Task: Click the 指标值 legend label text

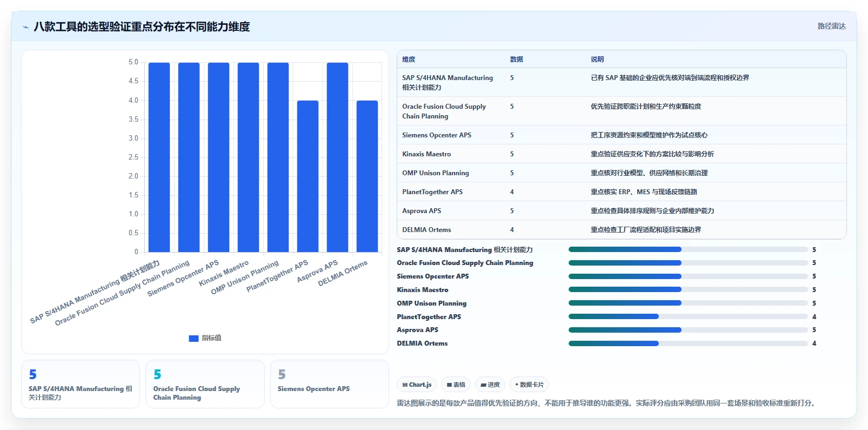Action: 211,338
